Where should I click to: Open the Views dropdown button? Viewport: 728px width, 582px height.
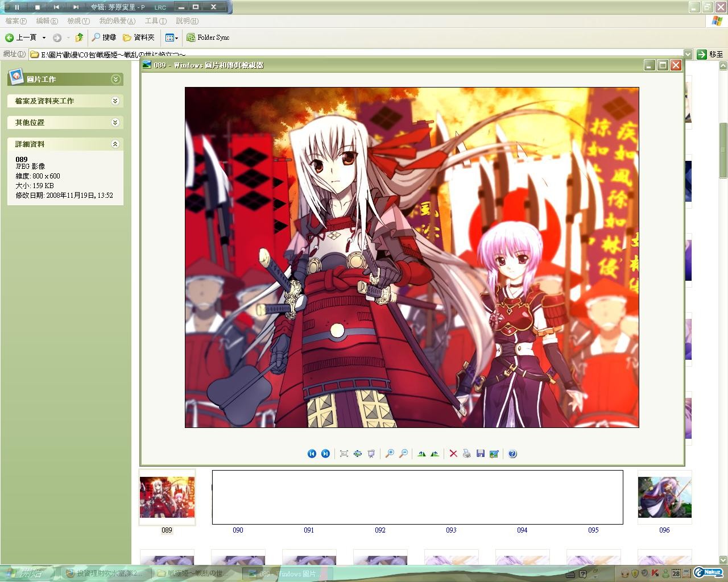(x=171, y=38)
